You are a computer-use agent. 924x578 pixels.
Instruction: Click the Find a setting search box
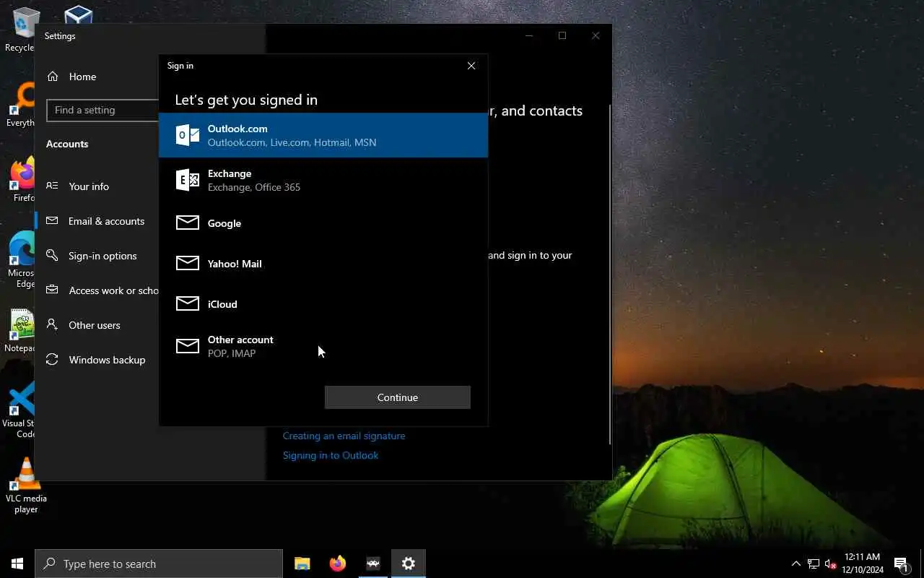click(103, 110)
